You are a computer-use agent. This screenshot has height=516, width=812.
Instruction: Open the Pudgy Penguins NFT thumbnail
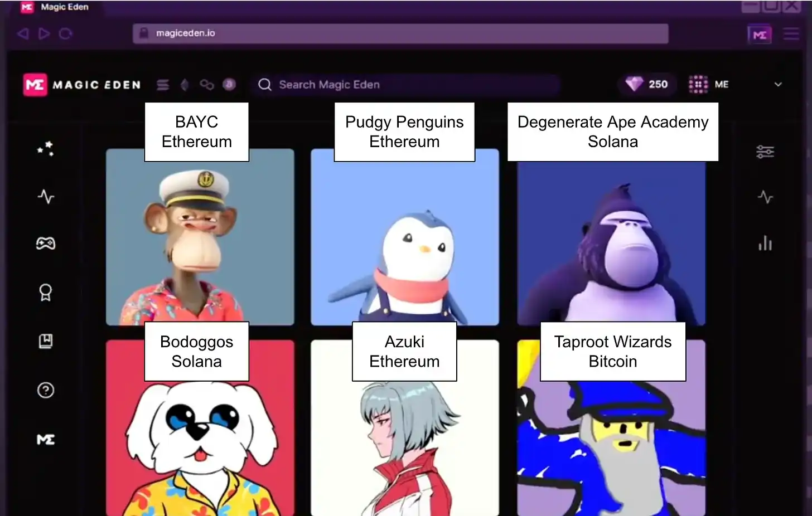point(404,240)
